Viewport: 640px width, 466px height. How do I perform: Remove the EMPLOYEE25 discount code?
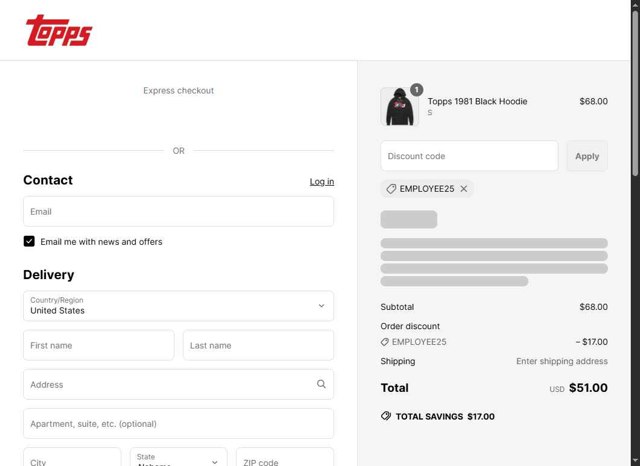pos(464,189)
